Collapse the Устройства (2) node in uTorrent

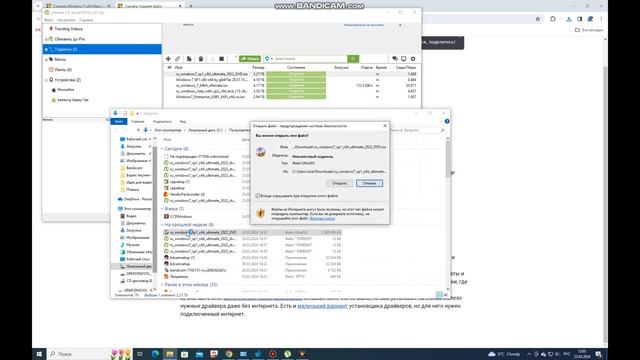(46, 80)
